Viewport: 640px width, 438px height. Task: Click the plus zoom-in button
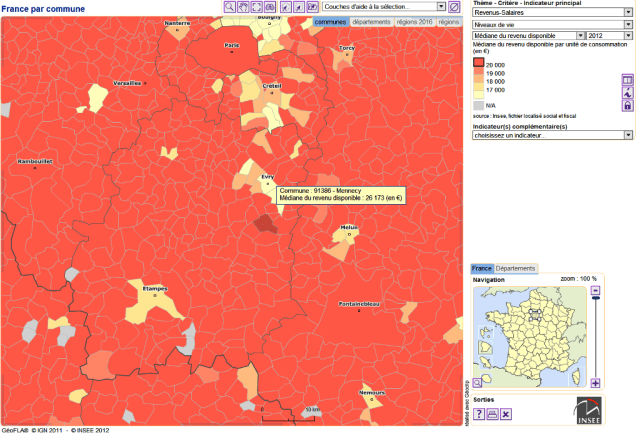coord(596,383)
